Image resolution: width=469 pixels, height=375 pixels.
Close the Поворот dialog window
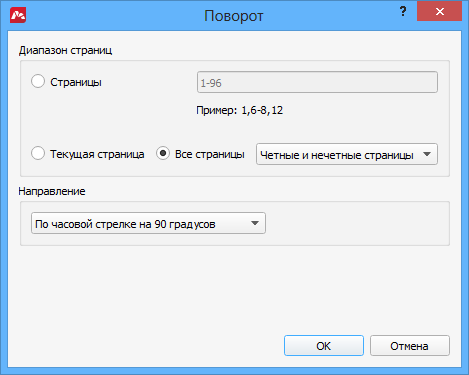click(x=439, y=12)
